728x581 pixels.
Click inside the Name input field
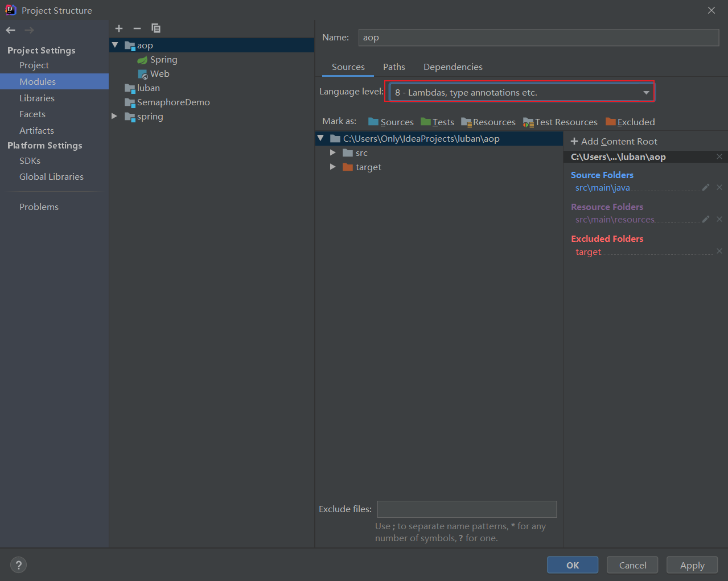point(538,37)
